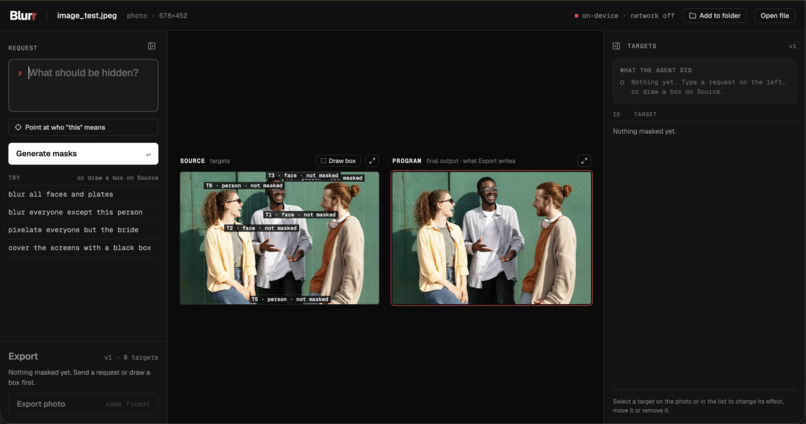Viewport: 806px width, 424px height.
Task: Click image_test.jpeg file name
Action: (x=87, y=16)
